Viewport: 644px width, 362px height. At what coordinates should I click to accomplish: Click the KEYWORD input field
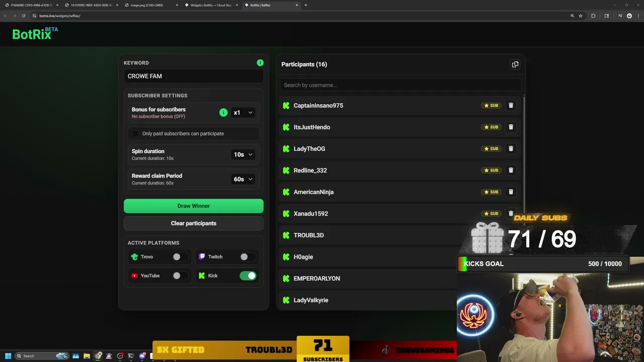click(x=194, y=76)
